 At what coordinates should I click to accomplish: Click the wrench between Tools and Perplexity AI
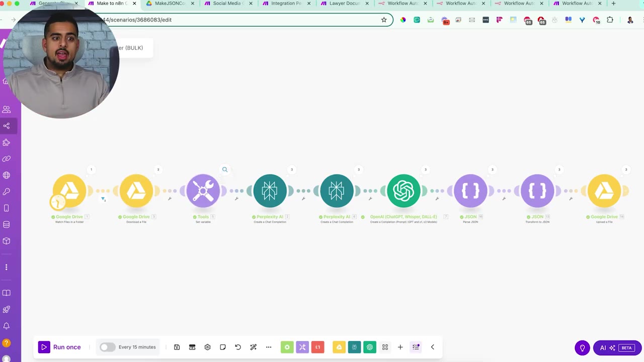click(236, 199)
